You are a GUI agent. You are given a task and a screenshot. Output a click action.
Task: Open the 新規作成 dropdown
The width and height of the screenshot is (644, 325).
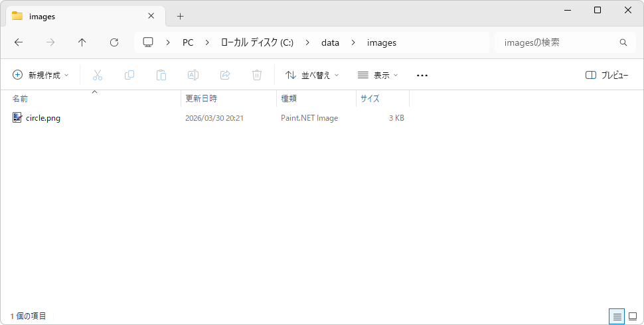click(40, 75)
